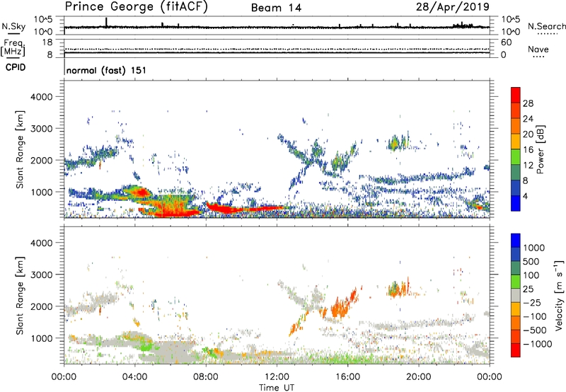Click the "N.Search" legend label

click(546, 26)
